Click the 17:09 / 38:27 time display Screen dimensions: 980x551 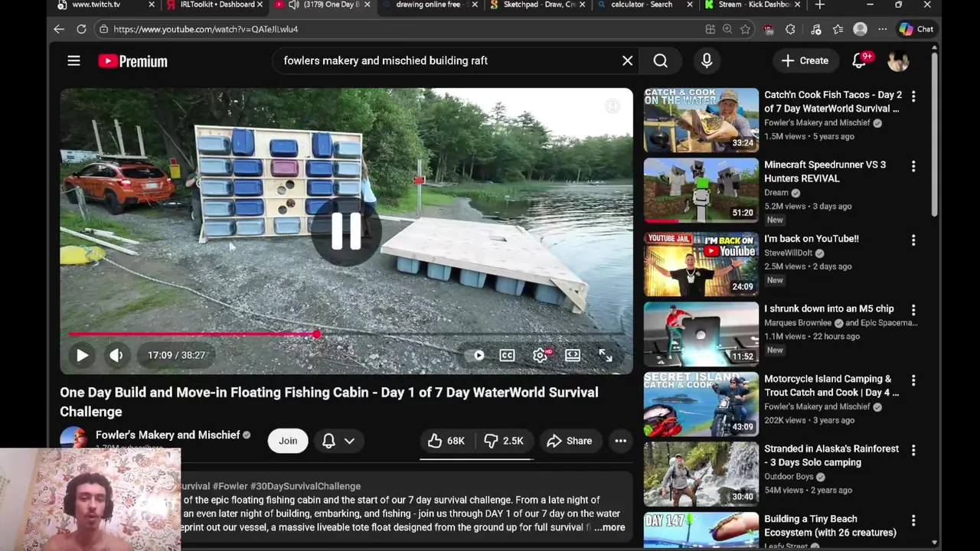pyautogui.click(x=176, y=355)
